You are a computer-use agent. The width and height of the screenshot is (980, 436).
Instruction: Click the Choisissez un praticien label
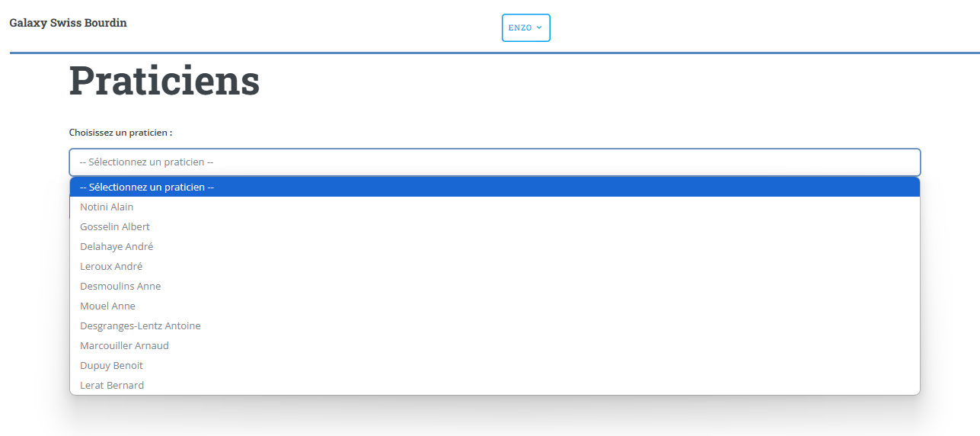click(x=120, y=133)
